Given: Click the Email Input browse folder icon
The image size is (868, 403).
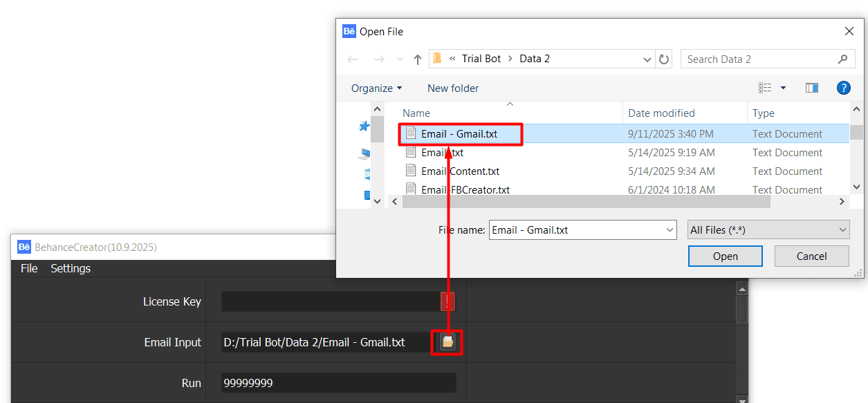Looking at the screenshot, I should [x=447, y=341].
